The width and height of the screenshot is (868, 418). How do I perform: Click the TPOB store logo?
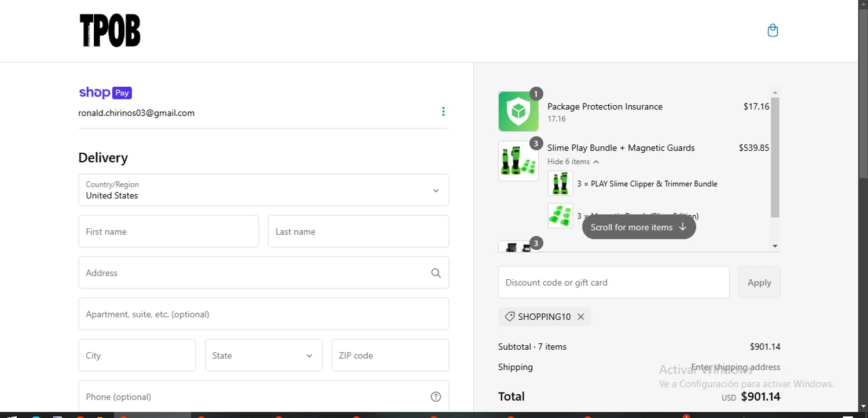tap(110, 31)
